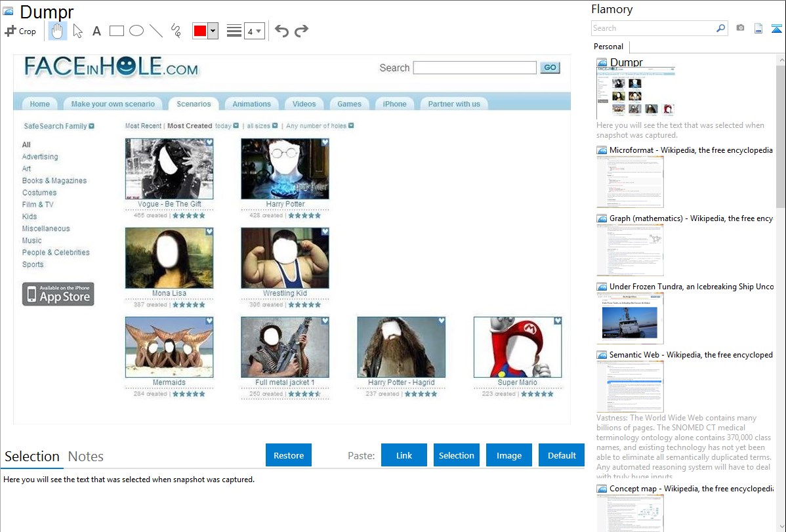This screenshot has height=532, width=786.
Task: Activate the hand pan tool
Action: click(x=57, y=31)
